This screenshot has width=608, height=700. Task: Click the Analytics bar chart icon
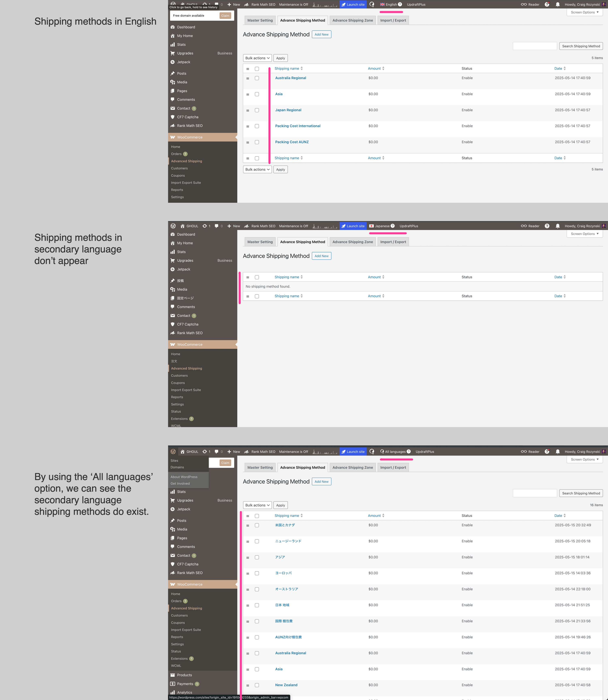[x=173, y=692]
